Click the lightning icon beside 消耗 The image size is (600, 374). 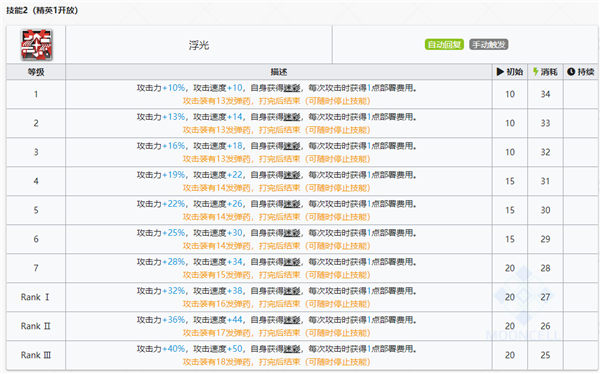(x=536, y=72)
